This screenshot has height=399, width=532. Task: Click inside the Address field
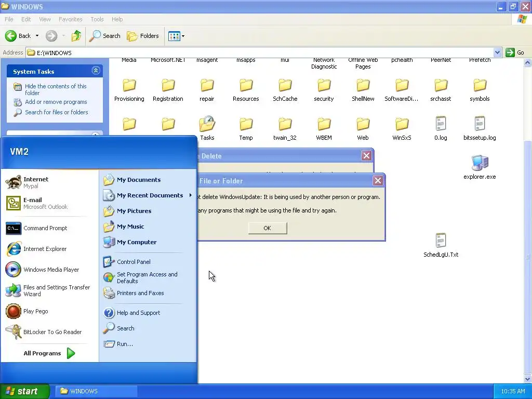point(260,52)
